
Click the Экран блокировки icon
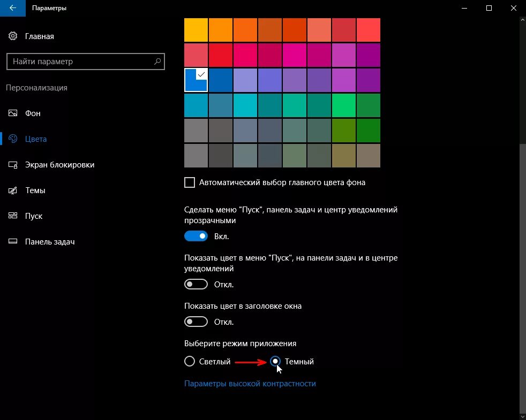point(13,165)
